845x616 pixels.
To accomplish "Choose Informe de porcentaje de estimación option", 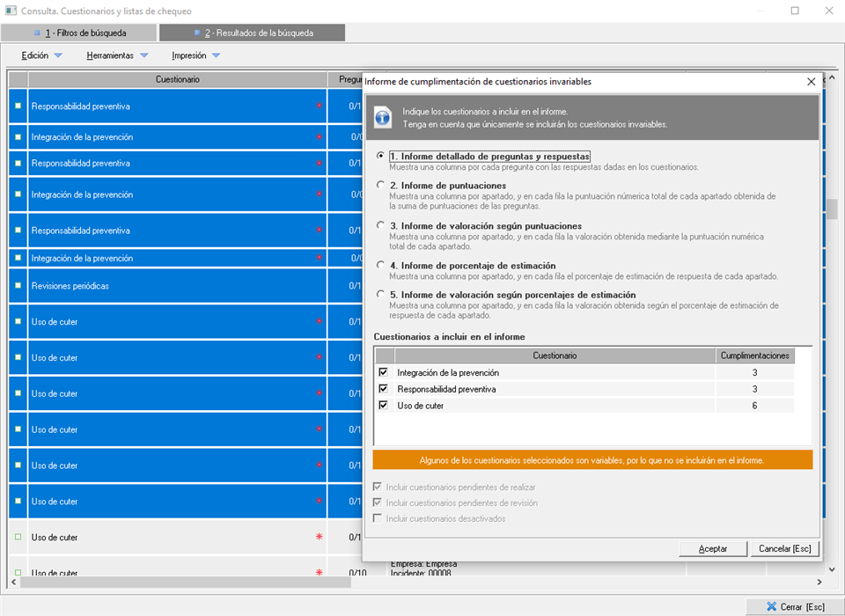I will click(380, 265).
